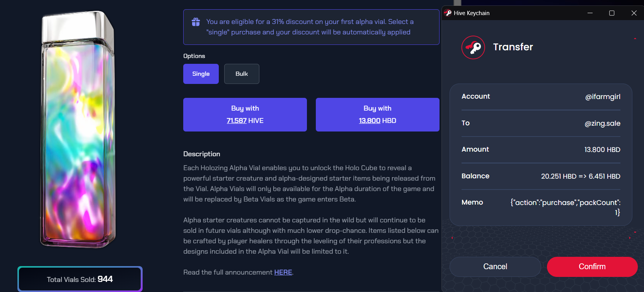The image size is (644, 292).
Task: Click the Hive Keychain title bar icon
Action: point(448,13)
